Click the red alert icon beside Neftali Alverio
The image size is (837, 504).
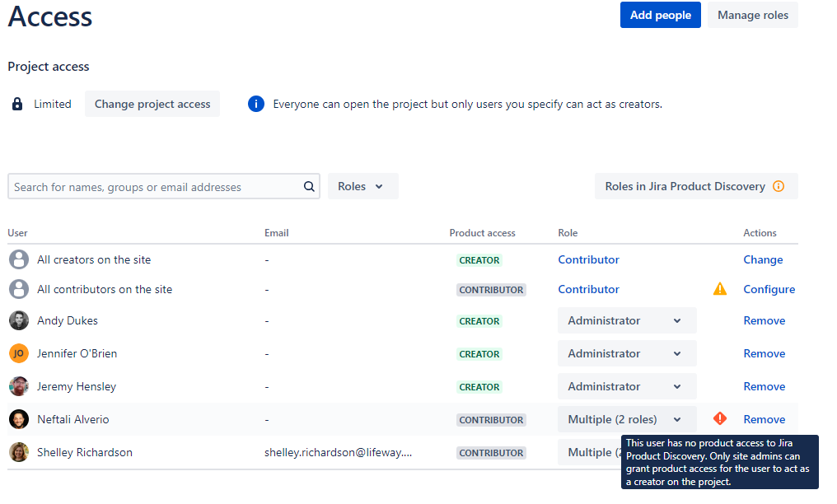719,419
